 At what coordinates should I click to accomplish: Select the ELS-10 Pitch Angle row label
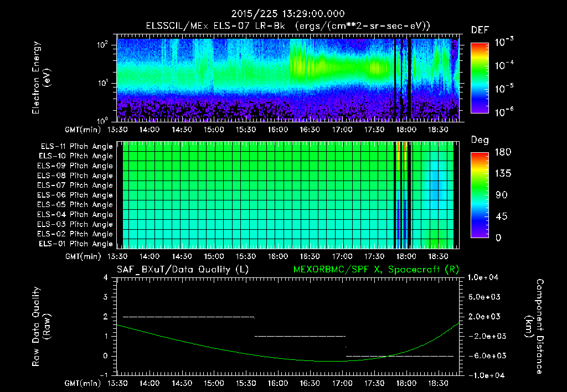(76, 156)
